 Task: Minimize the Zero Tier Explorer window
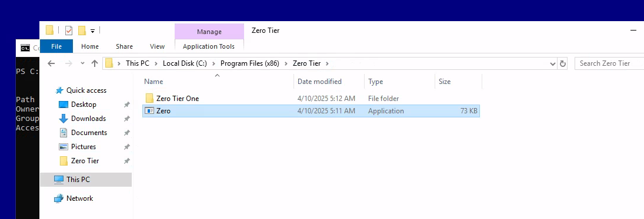[633, 31]
